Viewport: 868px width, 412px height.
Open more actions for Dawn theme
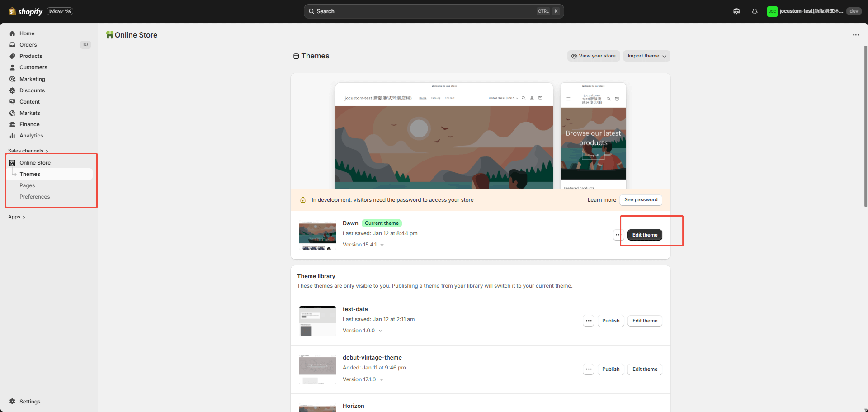coord(618,235)
